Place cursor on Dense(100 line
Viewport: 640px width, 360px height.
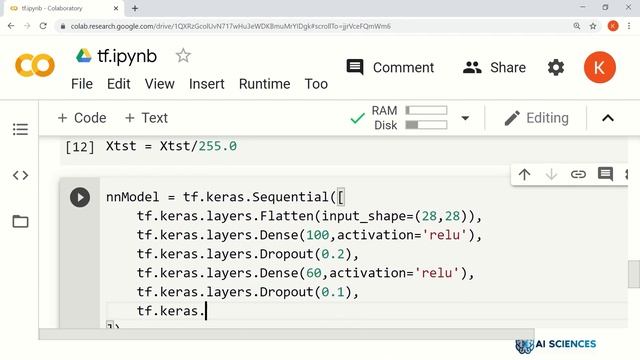[309, 235]
